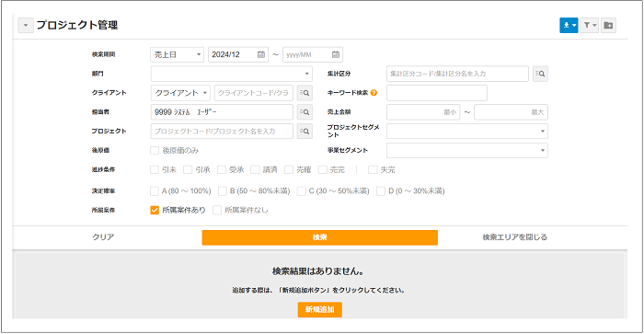Click the プロジェクトコード input field

[x=222, y=131]
